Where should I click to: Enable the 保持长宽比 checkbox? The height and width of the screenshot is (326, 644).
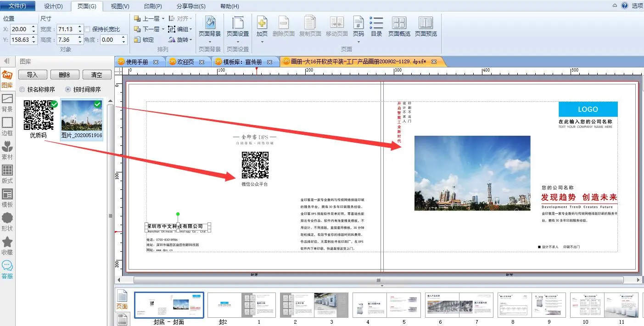(x=87, y=29)
